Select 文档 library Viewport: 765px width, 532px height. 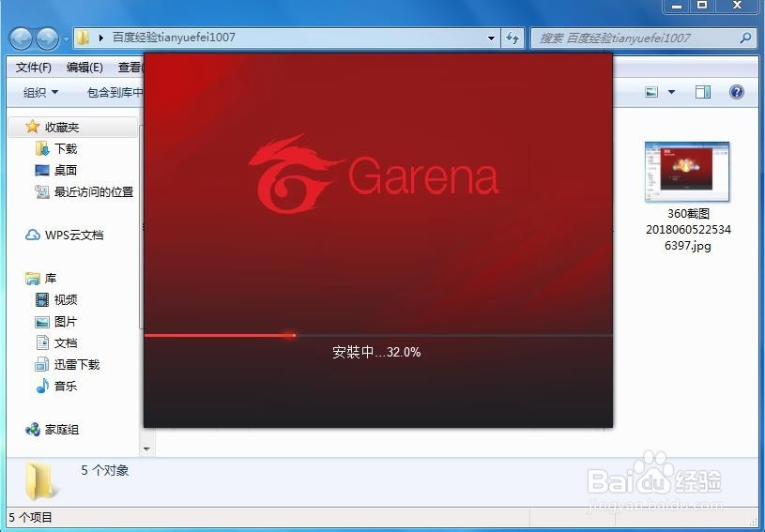pos(66,343)
